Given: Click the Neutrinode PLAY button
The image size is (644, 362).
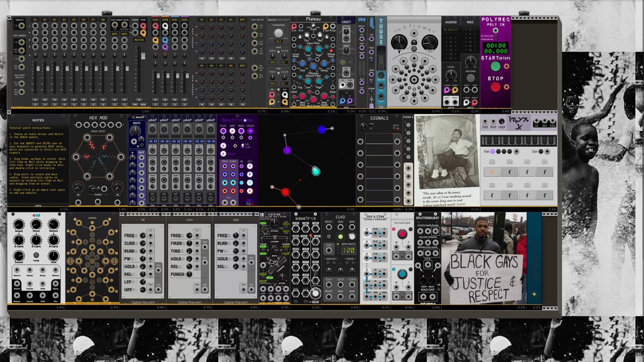Looking at the screenshot, I should click(x=223, y=131).
